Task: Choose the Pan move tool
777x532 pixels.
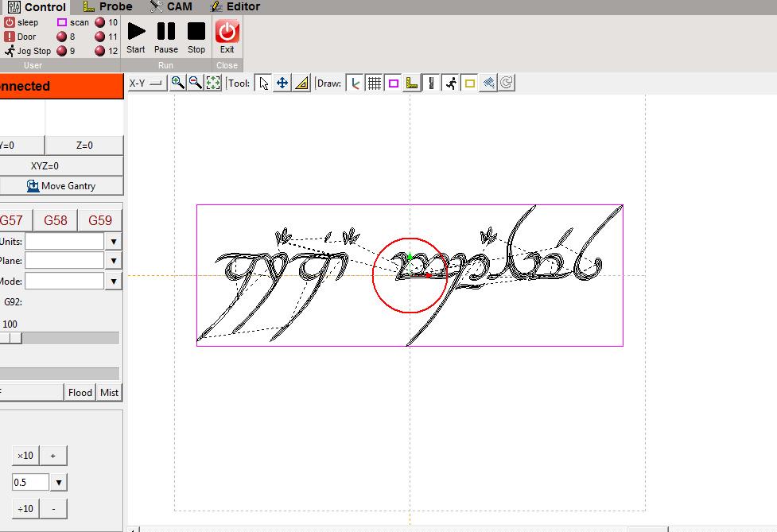Action: [282, 83]
